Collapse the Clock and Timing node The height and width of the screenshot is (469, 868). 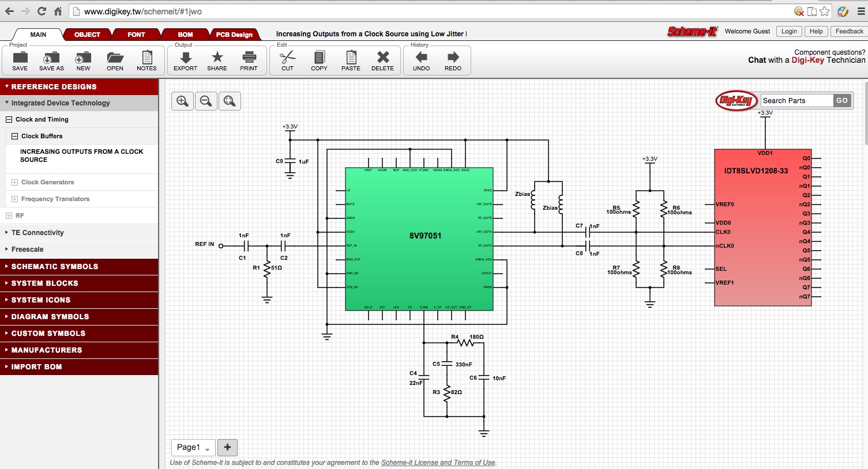(x=9, y=120)
